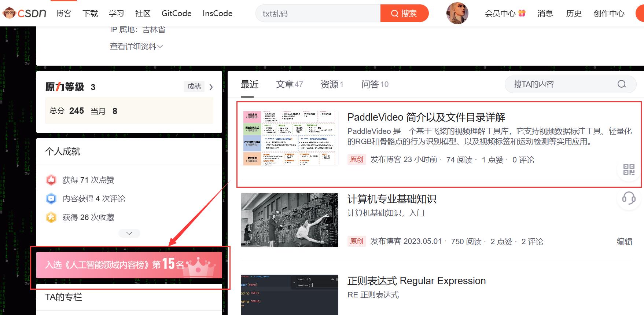This screenshot has height=315, width=644.
Task: Click the yellow star favorites badge icon
Action: coord(51,217)
